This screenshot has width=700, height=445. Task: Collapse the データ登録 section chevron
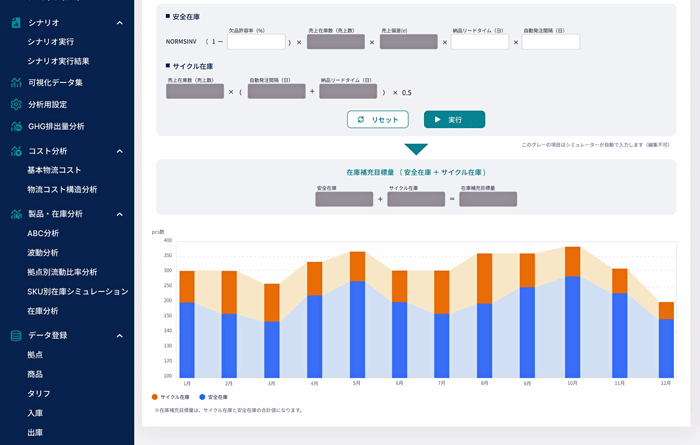(x=119, y=335)
